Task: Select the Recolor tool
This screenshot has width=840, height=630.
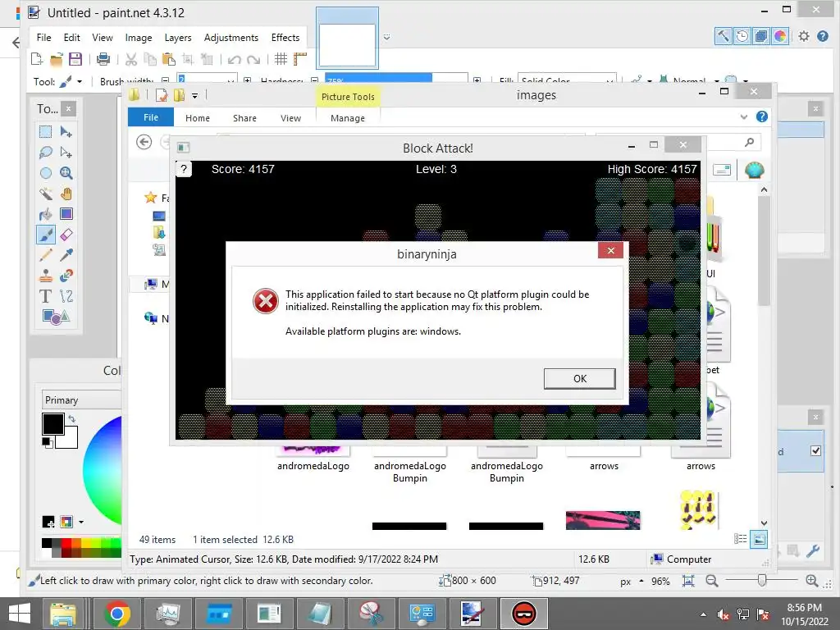Action: pos(66,276)
